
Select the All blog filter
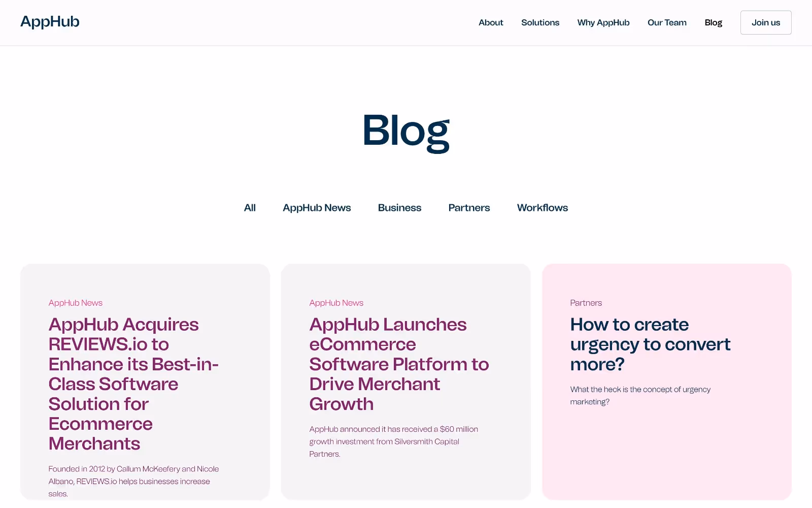pyautogui.click(x=250, y=208)
